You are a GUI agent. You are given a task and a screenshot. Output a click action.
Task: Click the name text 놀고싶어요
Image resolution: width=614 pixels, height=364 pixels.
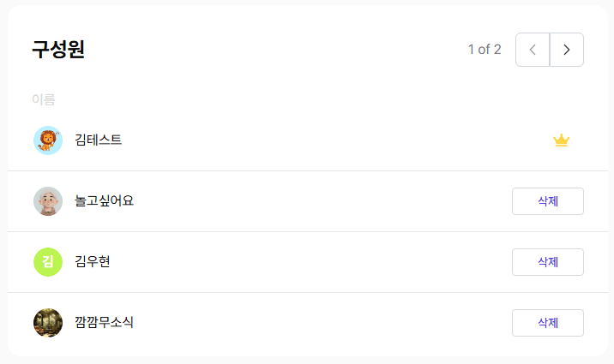(105, 201)
